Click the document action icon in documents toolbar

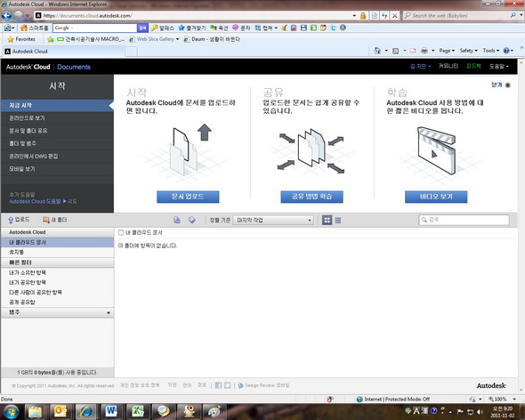click(x=177, y=220)
